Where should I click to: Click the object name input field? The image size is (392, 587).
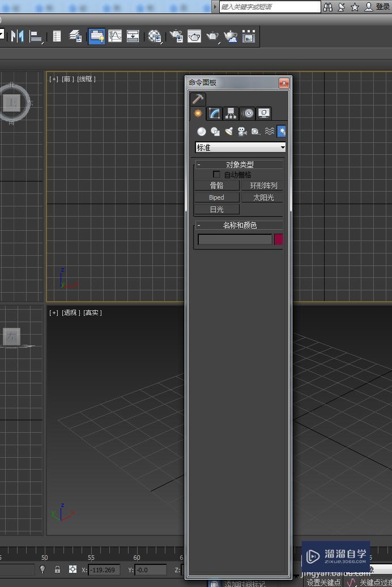[235, 239]
